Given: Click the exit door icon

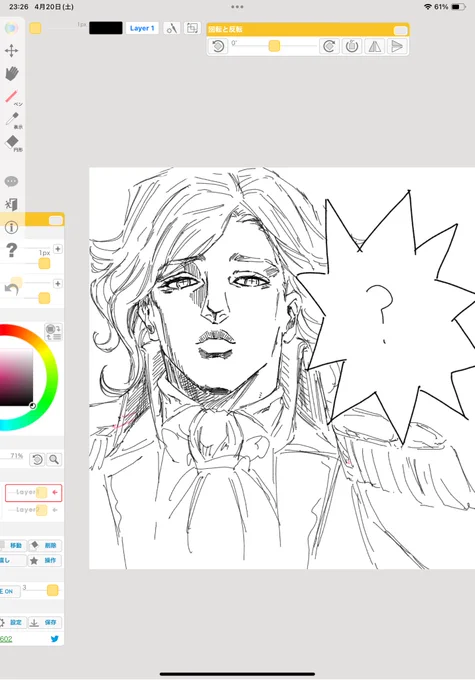Looking at the screenshot, I should [11, 204].
